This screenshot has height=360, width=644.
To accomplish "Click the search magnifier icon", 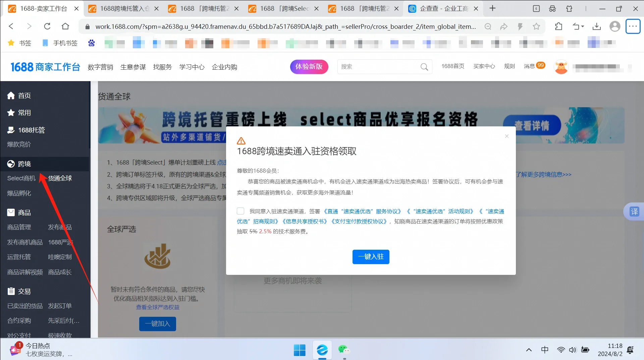I will click(x=424, y=67).
